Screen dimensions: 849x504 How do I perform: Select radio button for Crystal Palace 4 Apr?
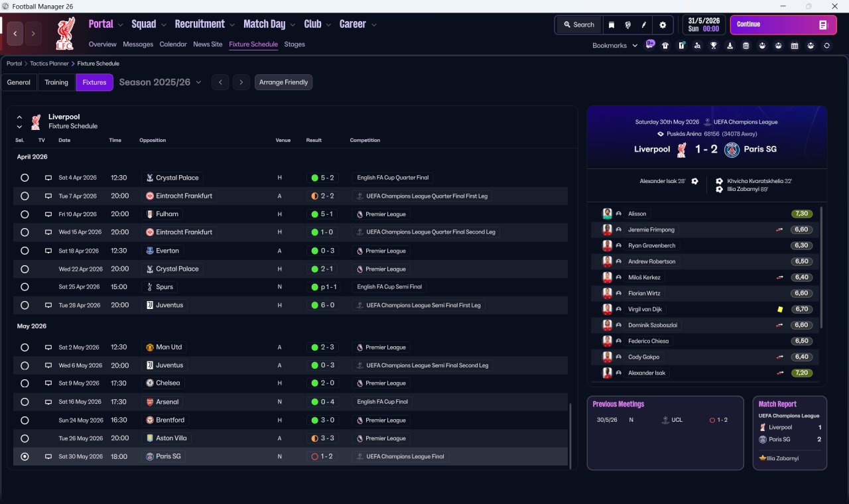point(25,178)
